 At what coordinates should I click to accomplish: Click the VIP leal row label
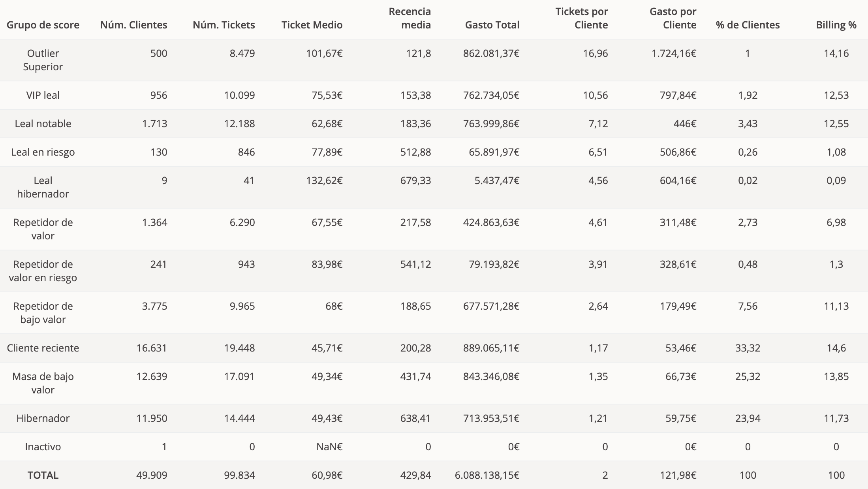coord(43,95)
